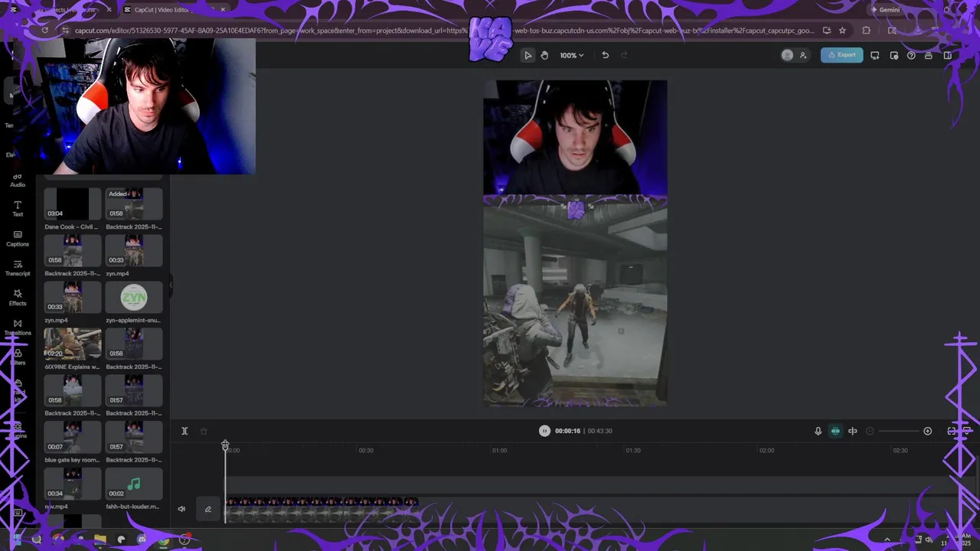Screen dimensions: 980x551
Task: Open the Effects sidebar panel
Action: click(18, 298)
